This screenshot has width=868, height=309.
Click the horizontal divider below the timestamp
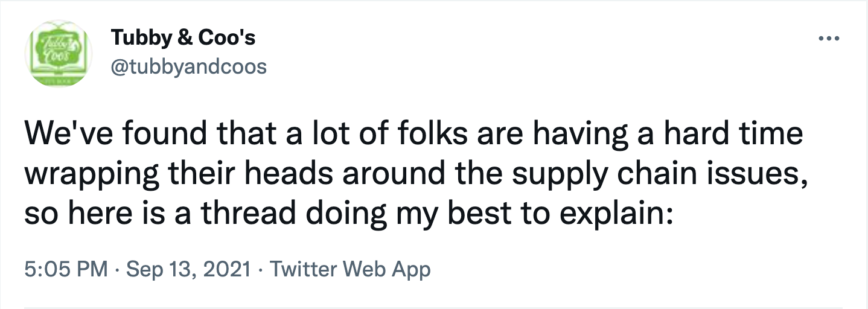click(434, 307)
